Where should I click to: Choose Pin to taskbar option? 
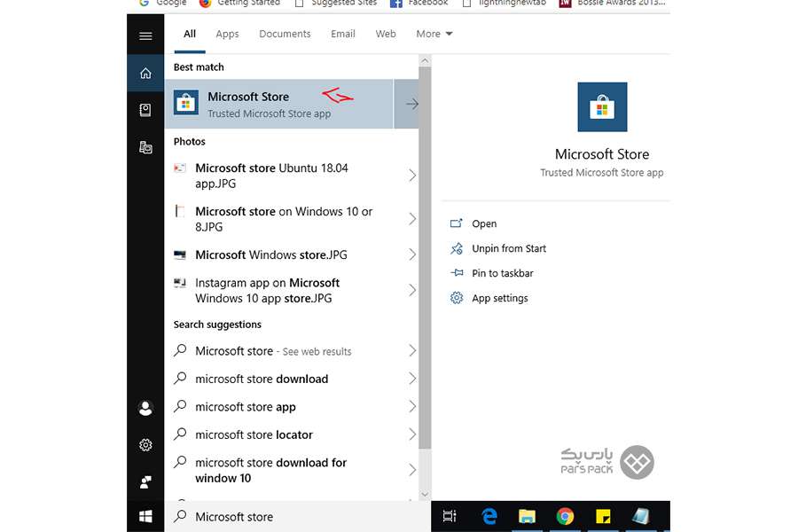tap(502, 274)
